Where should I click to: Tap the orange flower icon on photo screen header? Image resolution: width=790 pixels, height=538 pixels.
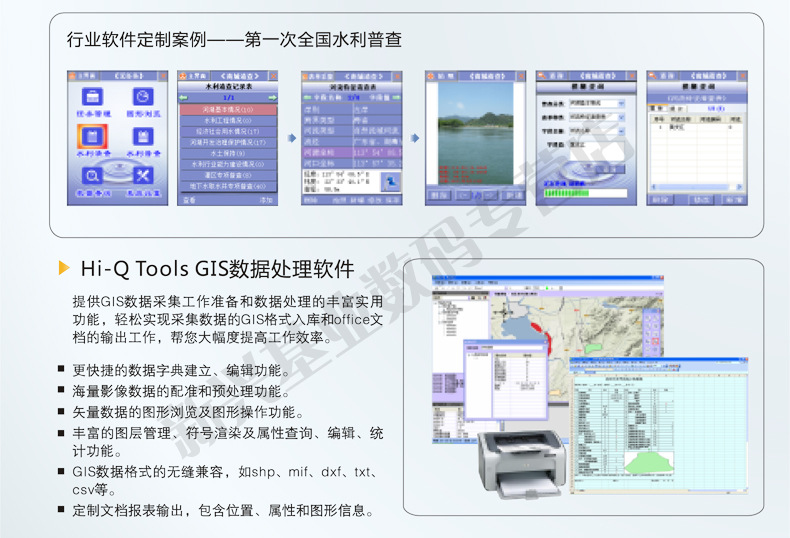[x=431, y=76]
